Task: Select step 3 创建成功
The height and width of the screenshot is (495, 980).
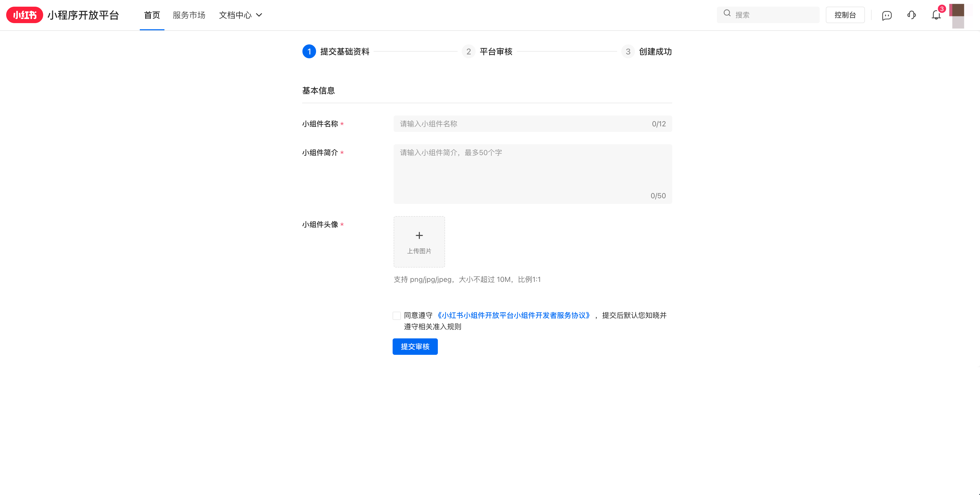Action: click(646, 51)
